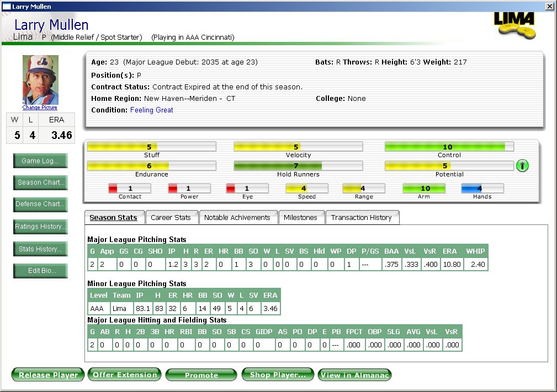This screenshot has height=392, width=557.
Task: Click the green potential up-arrow icon
Action: (x=522, y=165)
